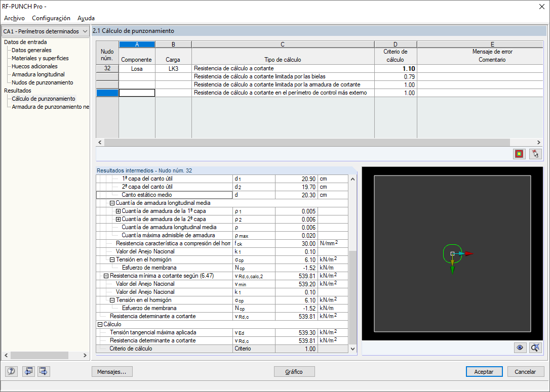The width and height of the screenshot is (550, 392).
Task: Open the Archivo menu
Action: (14, 18)
